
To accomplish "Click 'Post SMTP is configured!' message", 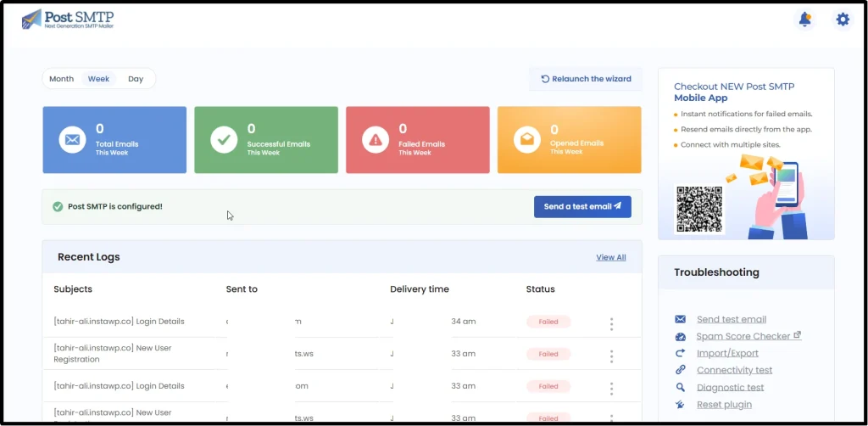I will [115, 206].
